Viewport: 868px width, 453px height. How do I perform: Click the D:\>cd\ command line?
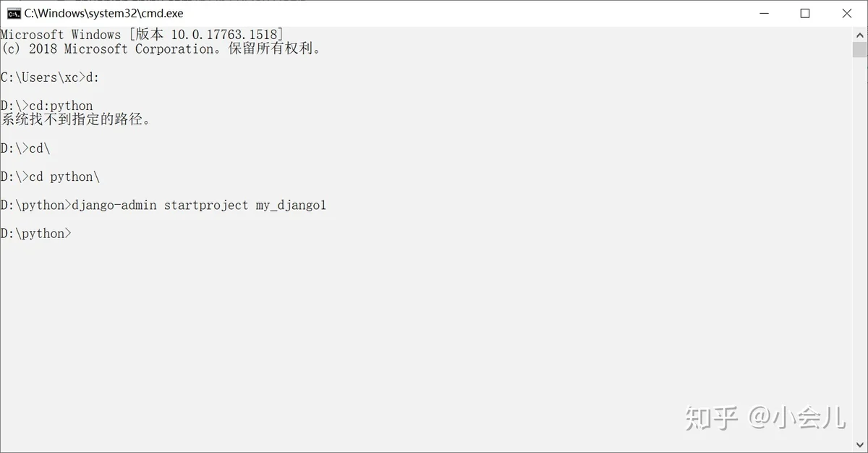pos(25,148)
